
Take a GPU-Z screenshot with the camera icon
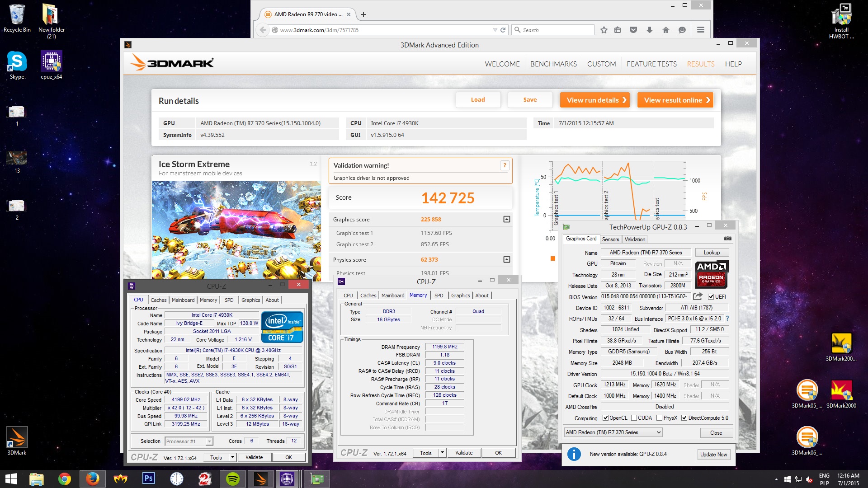pyautogui.click(x=728, y=239)
